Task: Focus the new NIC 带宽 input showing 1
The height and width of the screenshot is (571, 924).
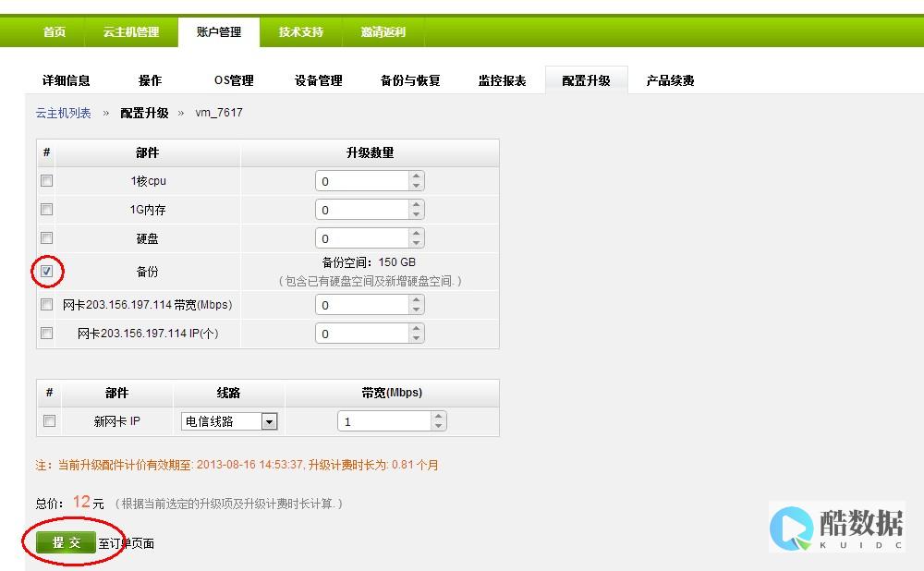Action: (x=384, y=421)
